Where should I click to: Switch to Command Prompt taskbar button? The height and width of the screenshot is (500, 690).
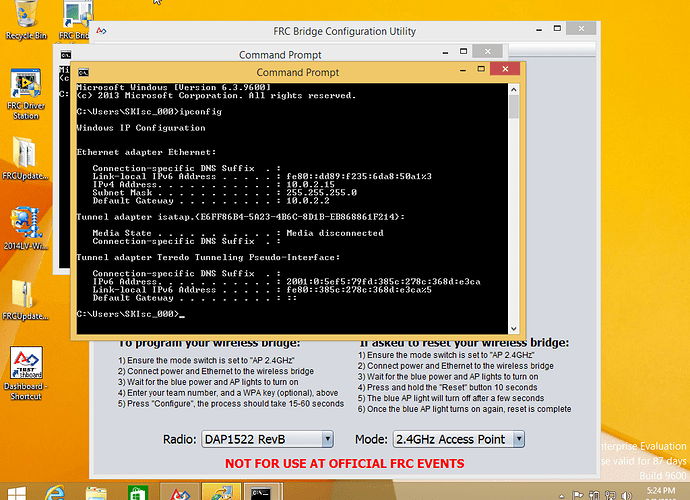point(263,492)
